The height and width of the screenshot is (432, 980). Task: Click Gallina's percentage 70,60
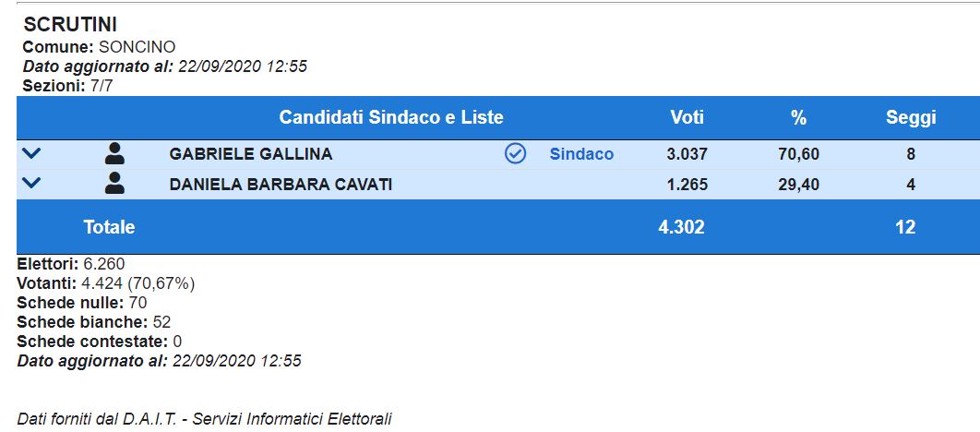[x=798, y=154]
